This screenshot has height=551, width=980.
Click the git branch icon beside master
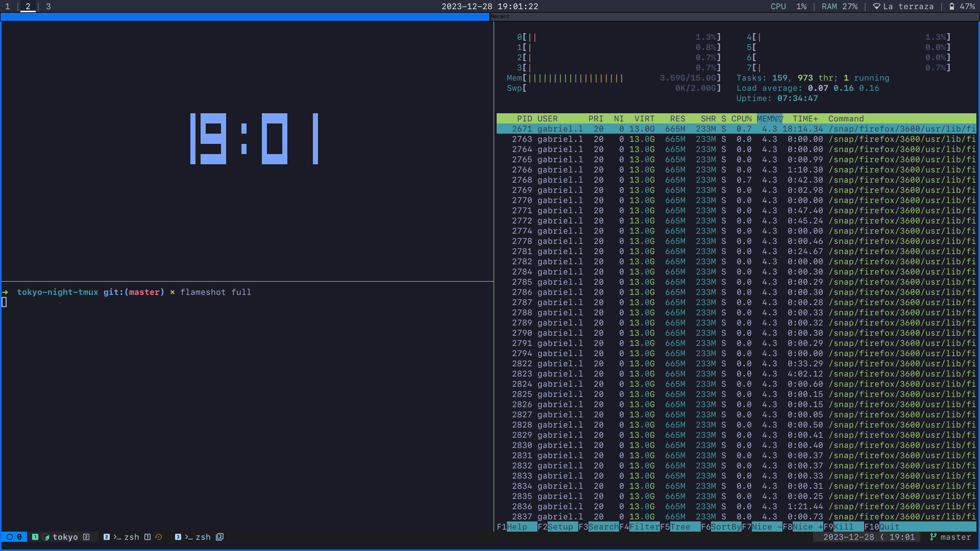[933, 537]
